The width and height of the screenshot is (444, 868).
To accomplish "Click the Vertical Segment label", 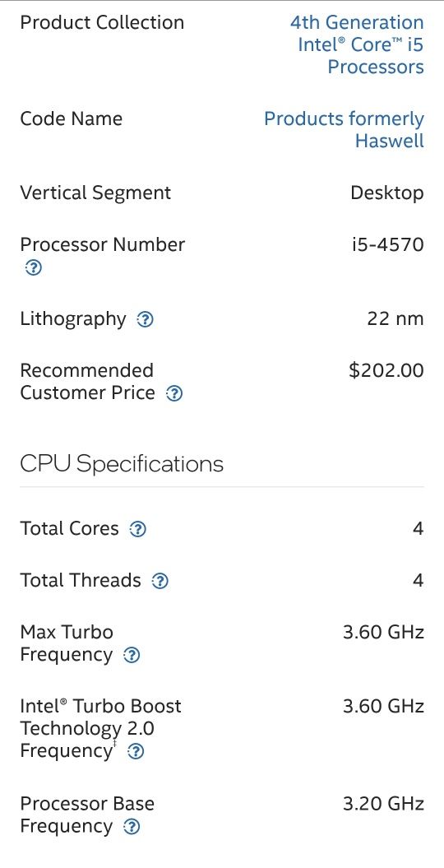I will click(x=95, y=193).
